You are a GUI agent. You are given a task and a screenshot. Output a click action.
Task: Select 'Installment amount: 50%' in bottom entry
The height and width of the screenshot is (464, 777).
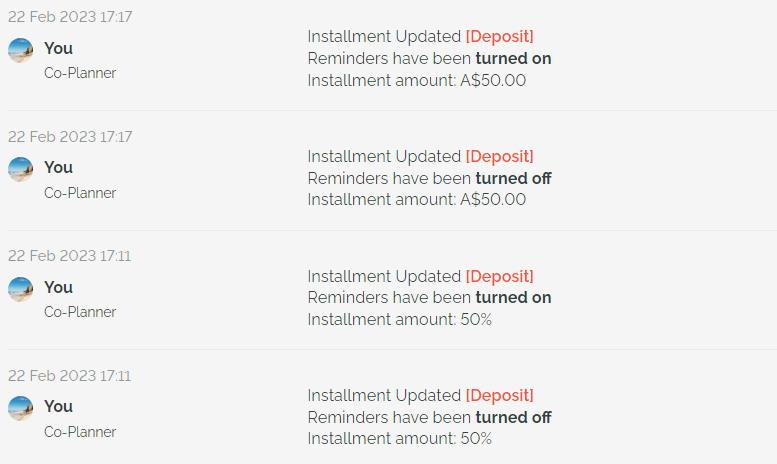tap(399, 439)
